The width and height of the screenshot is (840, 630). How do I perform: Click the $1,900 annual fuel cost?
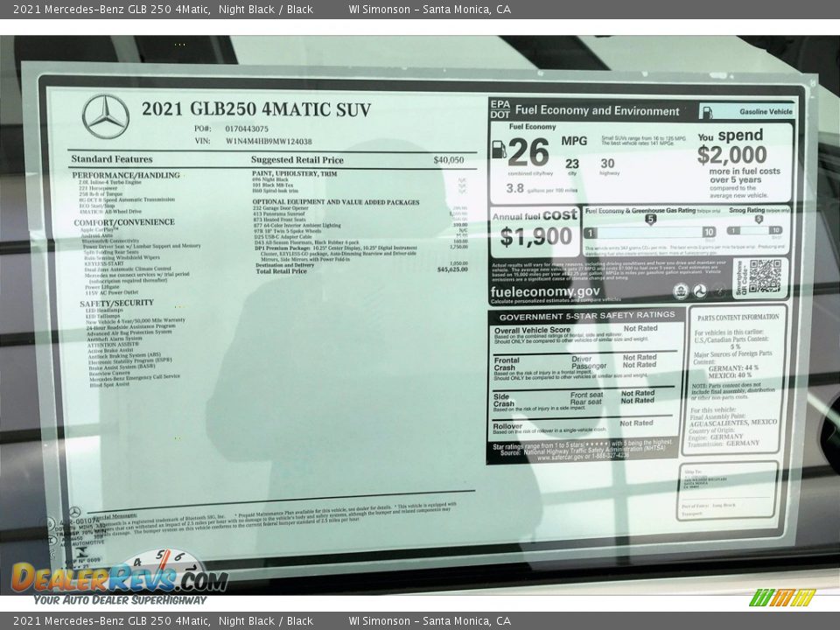click(535, 236)
